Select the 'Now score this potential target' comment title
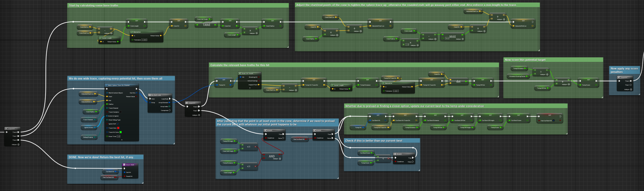Viewport: 644px width, 191px height. pos(525,60)
